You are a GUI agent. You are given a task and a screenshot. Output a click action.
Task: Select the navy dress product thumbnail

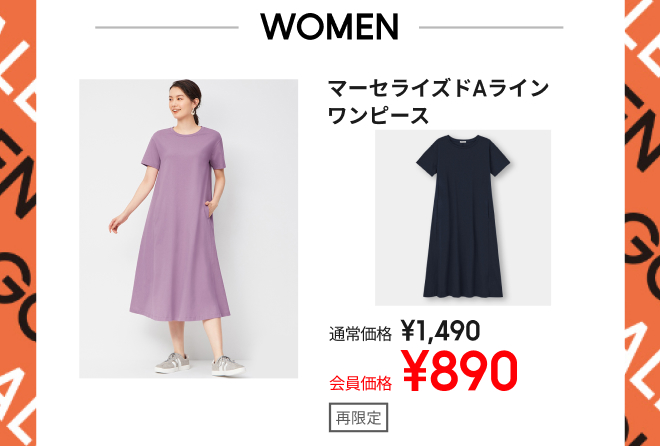pos(463,218)
